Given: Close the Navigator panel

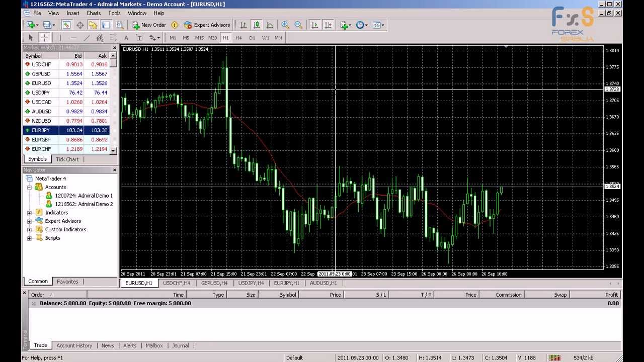Looking at the screenshot, I should pos(114,170).
